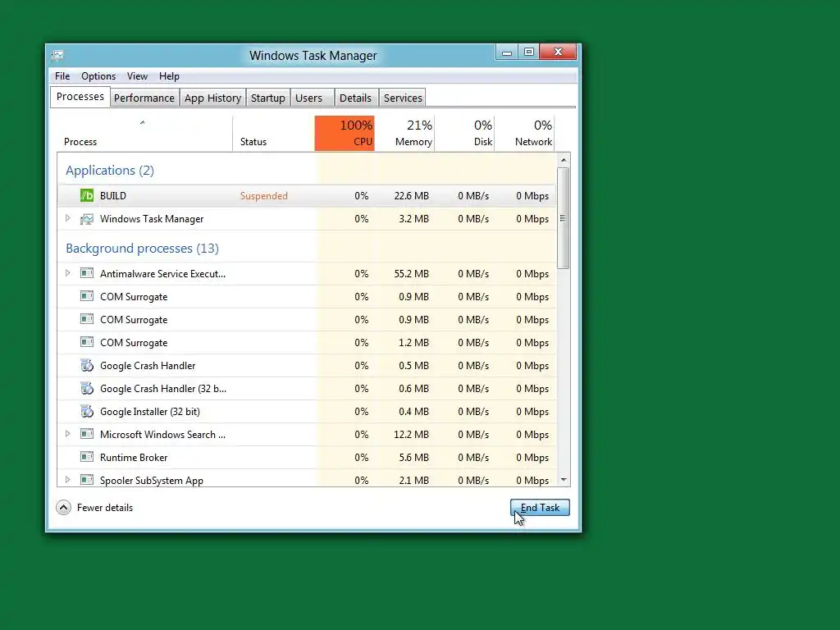This screenshot has height=630, width=840.
Task: Minimize the Task Manager window
Action: [x=506, y=52]
